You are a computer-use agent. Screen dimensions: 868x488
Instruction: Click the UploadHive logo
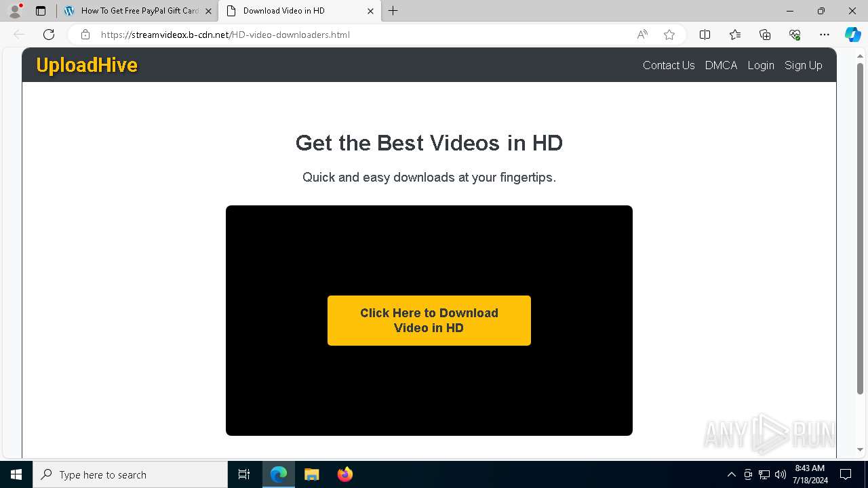click(87, 65)
